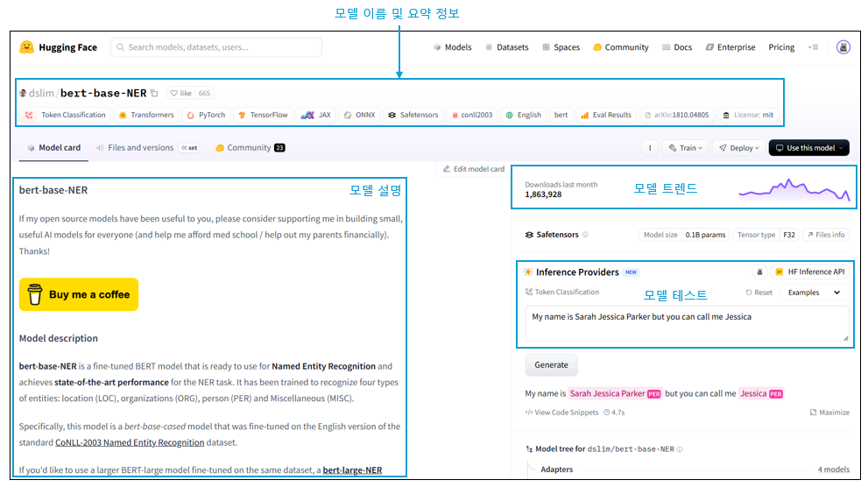The height and width of the screenshot is (487, 868).
Task: Reset the inference widget input
Action: [759, 293]
